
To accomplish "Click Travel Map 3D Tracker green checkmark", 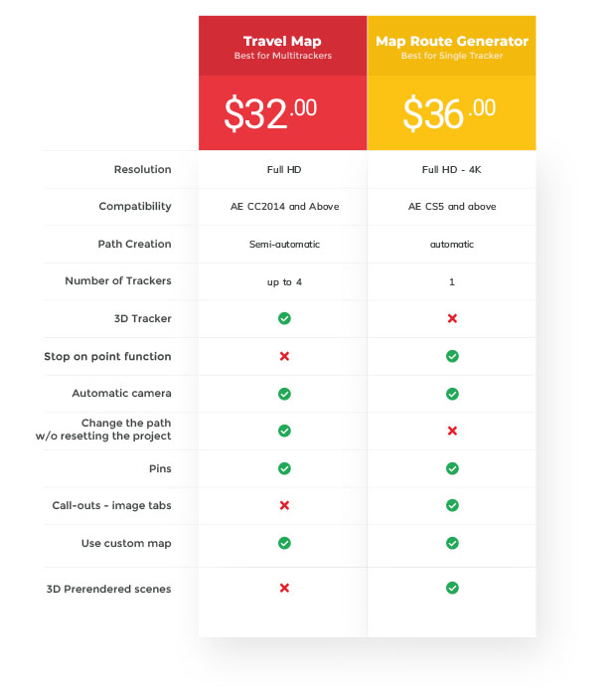I will pos(284,318).
